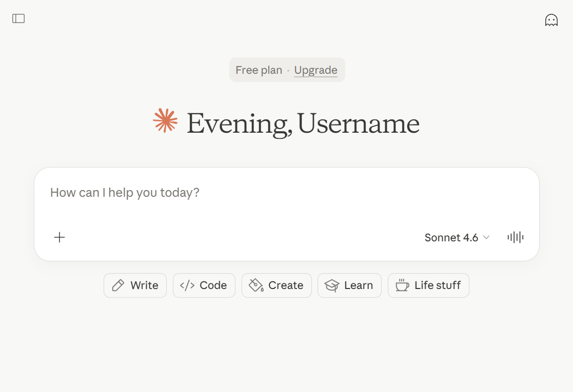Click the Free plan label

click(x=259, y=70)
